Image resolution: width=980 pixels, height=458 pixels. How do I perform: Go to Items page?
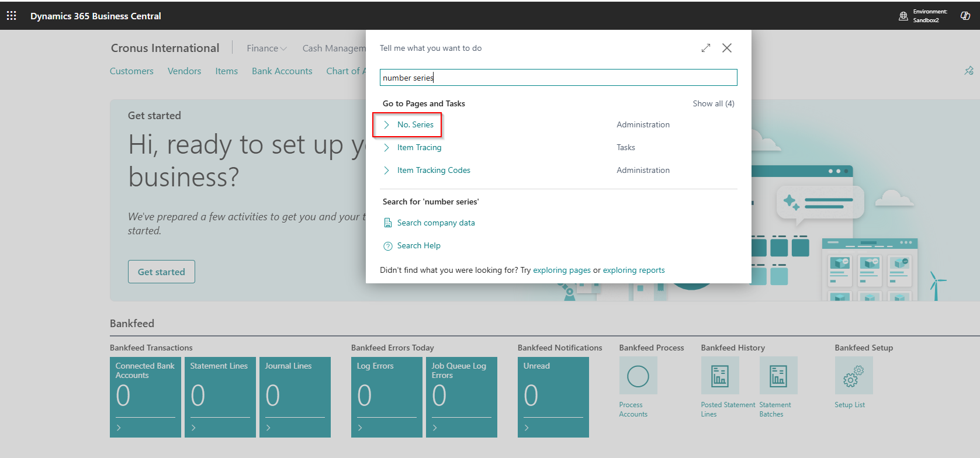[226, 71]
